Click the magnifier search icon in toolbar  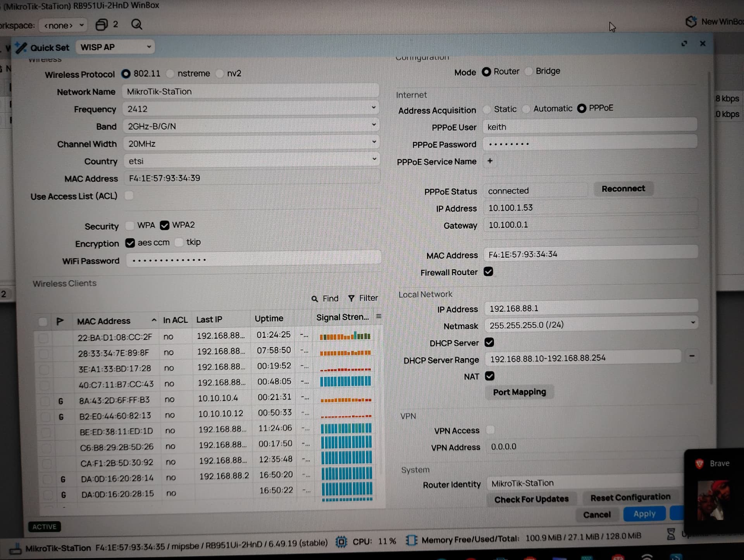click(136, 24)
